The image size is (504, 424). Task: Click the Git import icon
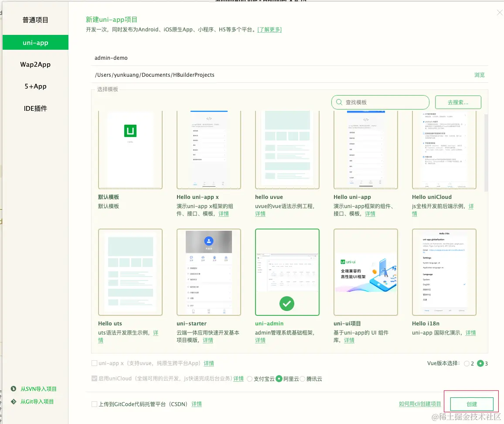(x=14, y=401)
